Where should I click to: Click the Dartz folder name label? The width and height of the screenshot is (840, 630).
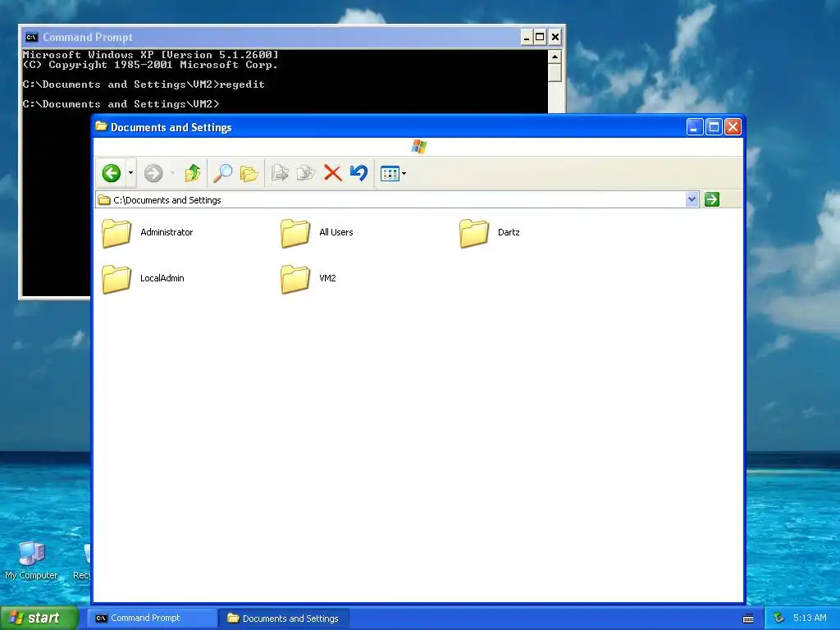(x=509, y=232)
